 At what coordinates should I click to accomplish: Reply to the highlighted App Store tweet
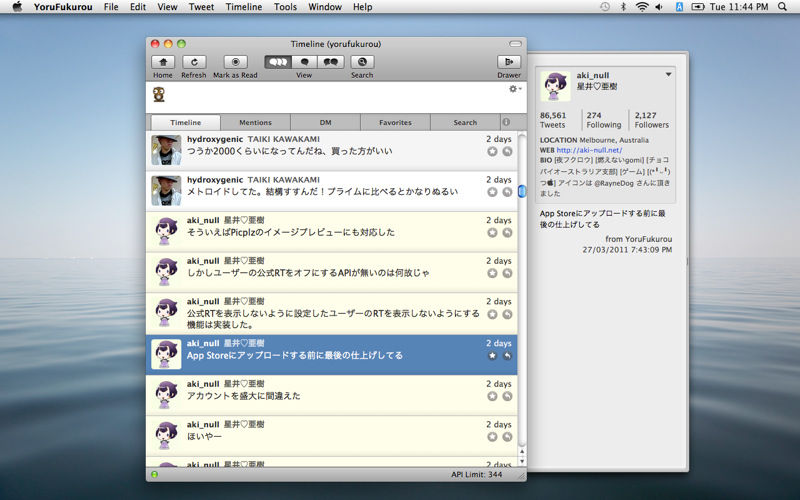tap(507, 356)
